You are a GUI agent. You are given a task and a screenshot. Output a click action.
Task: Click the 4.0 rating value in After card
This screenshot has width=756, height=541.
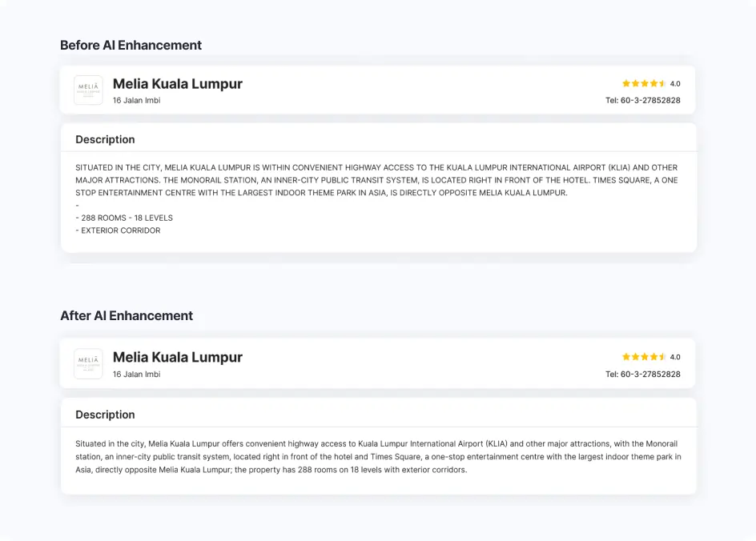675,357
